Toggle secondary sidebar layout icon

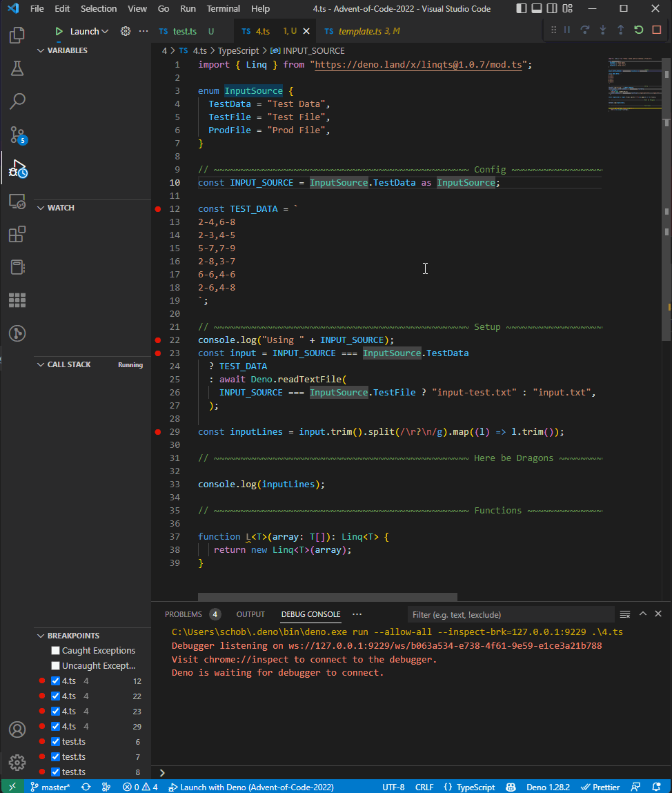[552, 8]
